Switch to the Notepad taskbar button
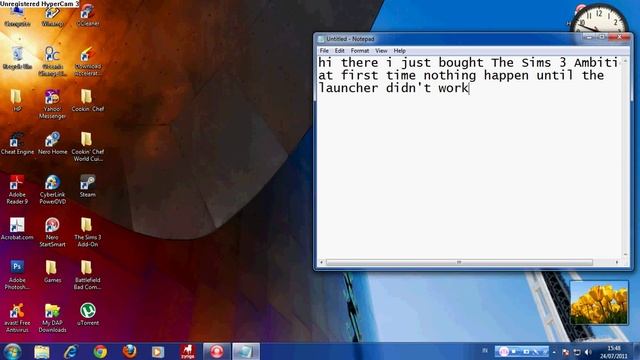 click(246, 351)
